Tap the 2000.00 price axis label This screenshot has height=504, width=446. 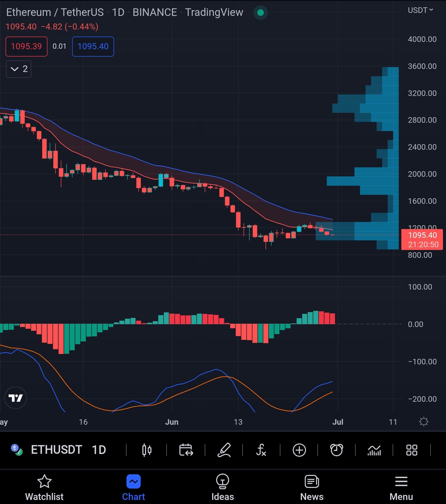pyautogui.click(x=422, y=174)
